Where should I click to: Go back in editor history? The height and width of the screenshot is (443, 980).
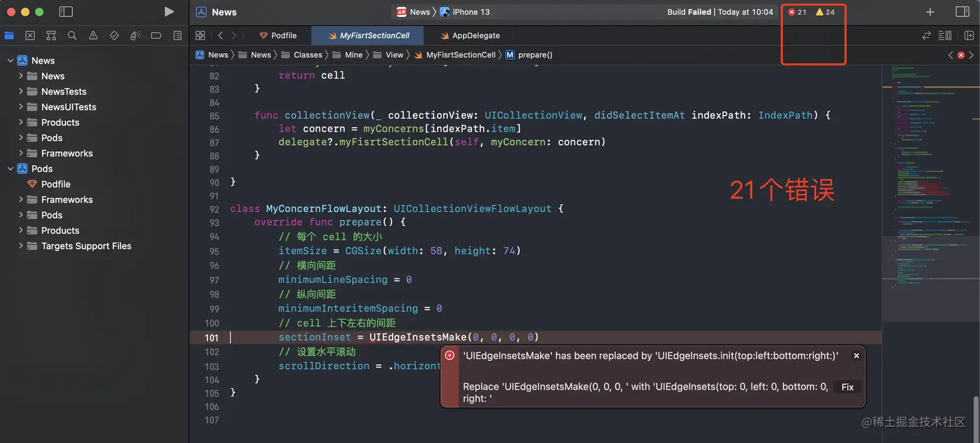tap(220, 36)
